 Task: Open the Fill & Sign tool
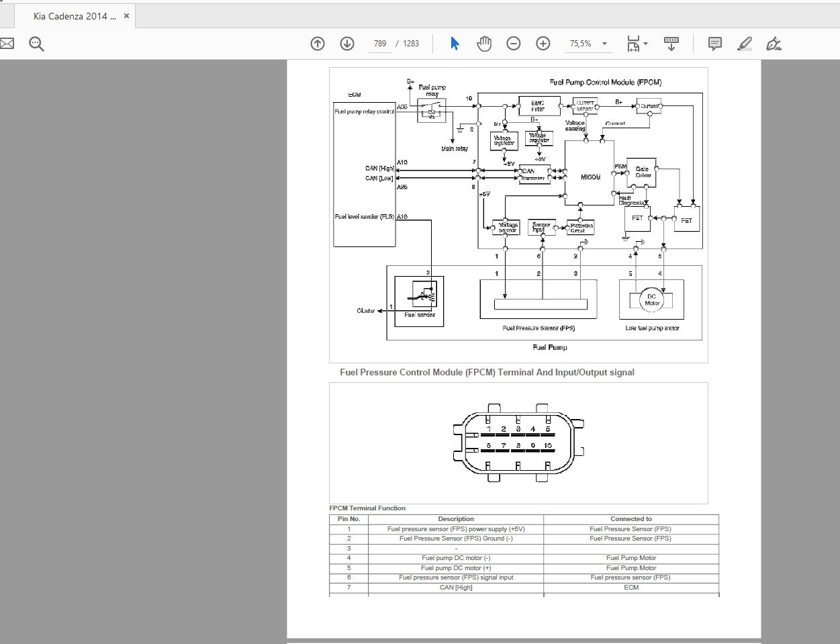774,43
